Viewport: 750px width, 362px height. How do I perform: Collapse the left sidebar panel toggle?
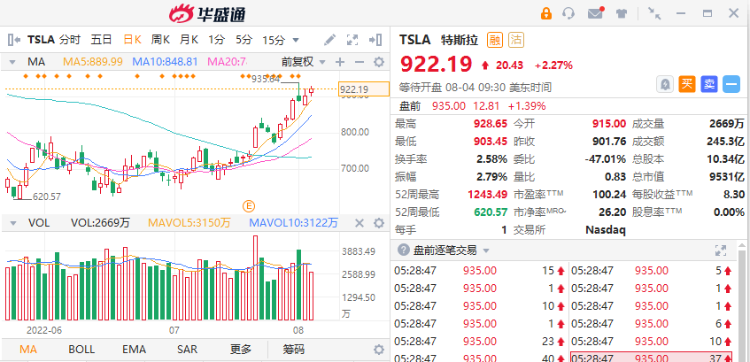(x=14, y=40)
